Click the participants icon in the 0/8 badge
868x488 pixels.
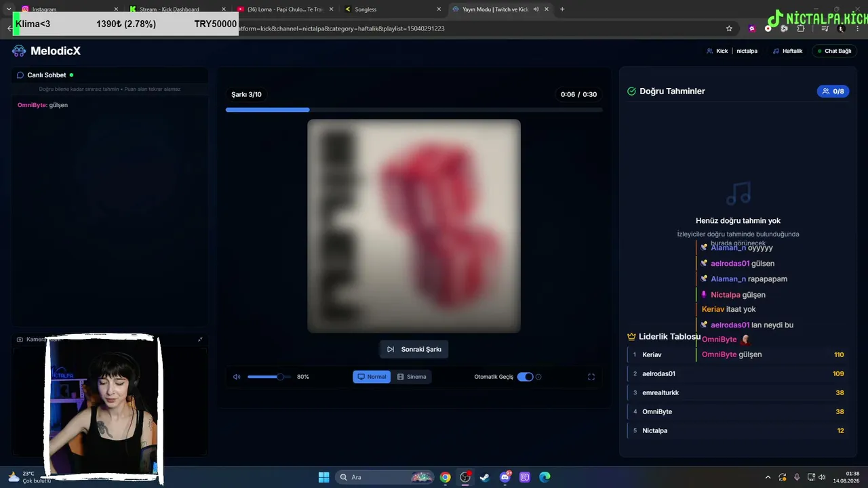coord(826,91)
